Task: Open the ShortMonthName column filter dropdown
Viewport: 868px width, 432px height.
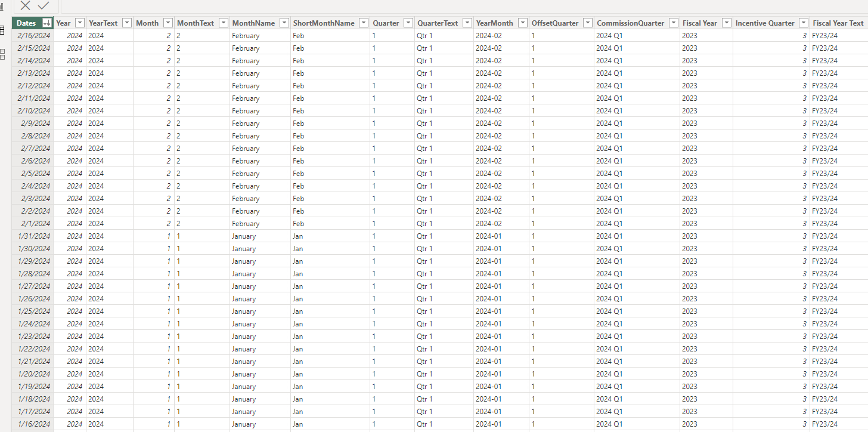Action: click(x=363, y=23)
